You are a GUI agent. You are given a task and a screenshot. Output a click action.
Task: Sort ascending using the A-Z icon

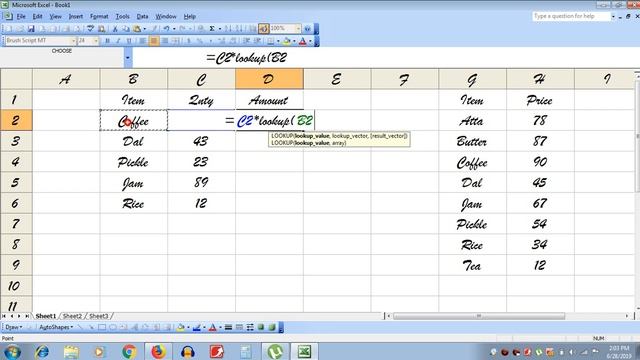228,29
